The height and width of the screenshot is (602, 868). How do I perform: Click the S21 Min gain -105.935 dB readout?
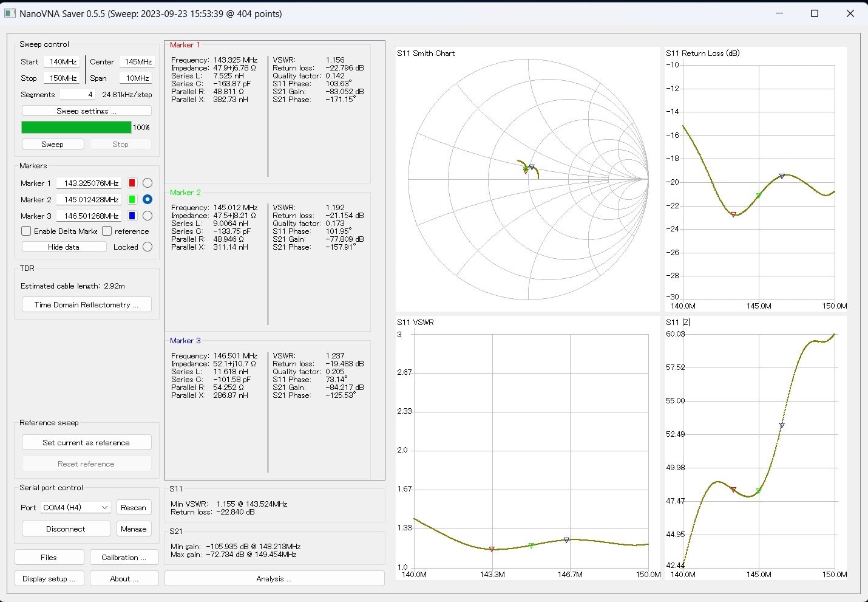(x=236, y=546)
